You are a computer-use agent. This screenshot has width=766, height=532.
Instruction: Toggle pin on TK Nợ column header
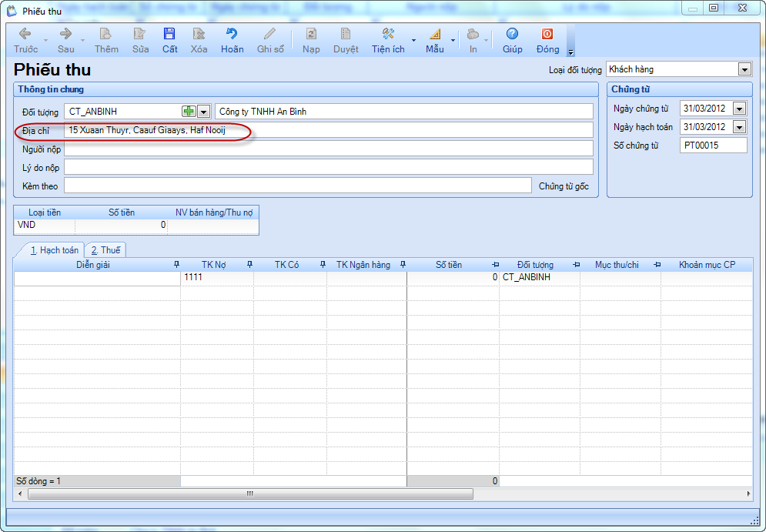(249, 265)
